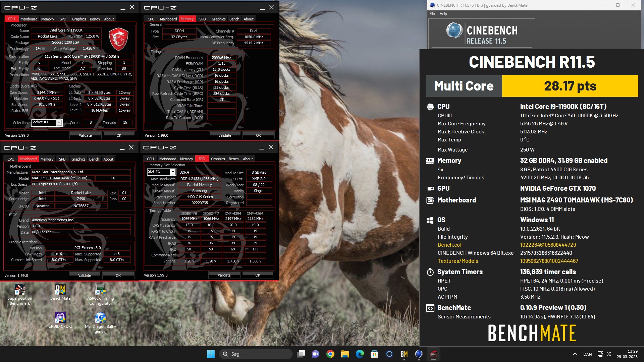
Task: Click the Core Voltage value 1.426 V
Action: coord(89,49)
